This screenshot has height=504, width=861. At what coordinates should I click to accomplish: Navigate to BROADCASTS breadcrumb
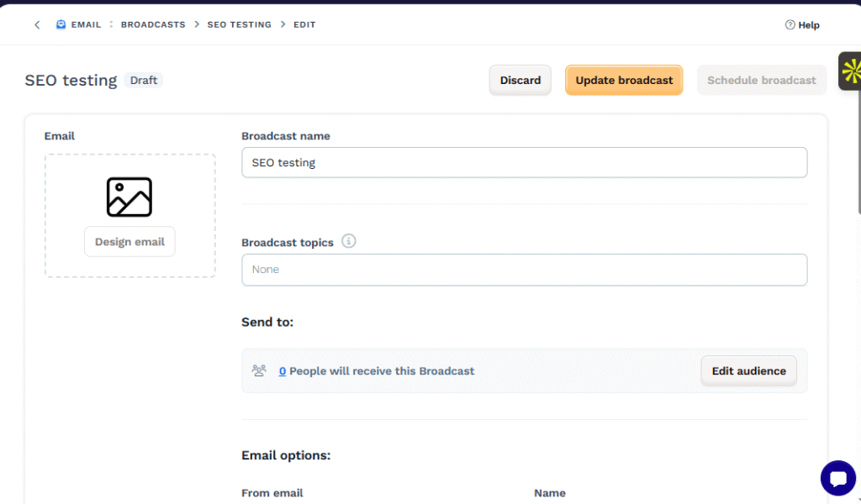(153, 24)
